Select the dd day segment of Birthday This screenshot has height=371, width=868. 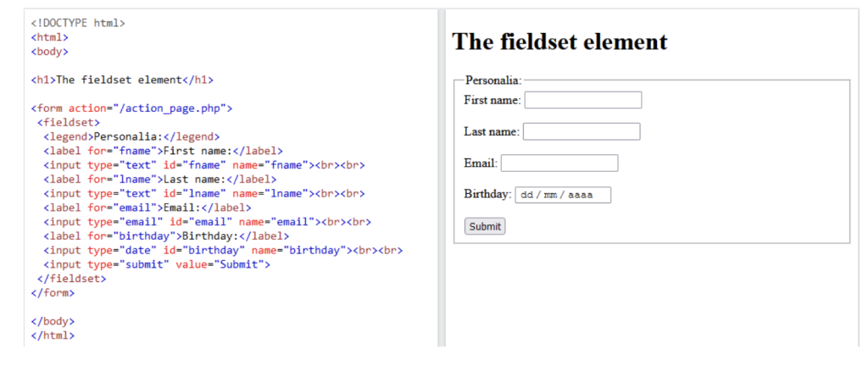(x=527, y=195)
